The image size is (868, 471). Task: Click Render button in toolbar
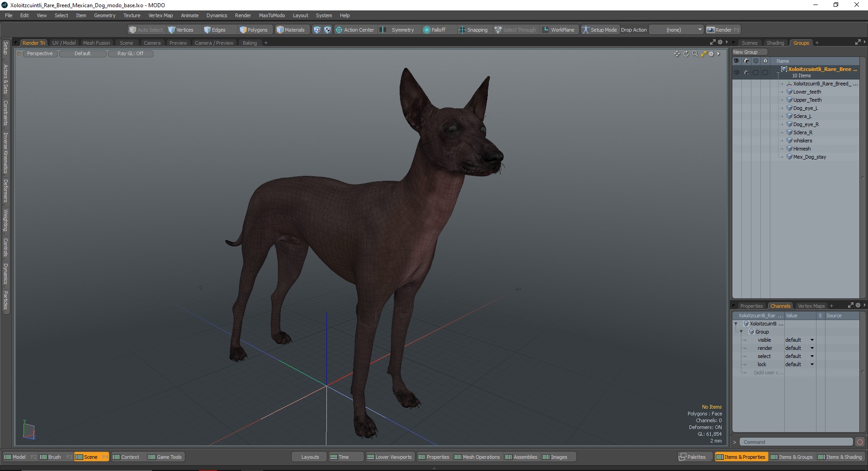[x=723, y=30]
